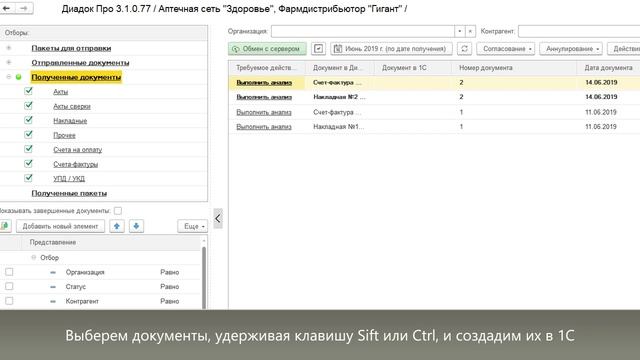
Task: Uncheck the Счета-фактуры checkbox
Action: (28, 164)
